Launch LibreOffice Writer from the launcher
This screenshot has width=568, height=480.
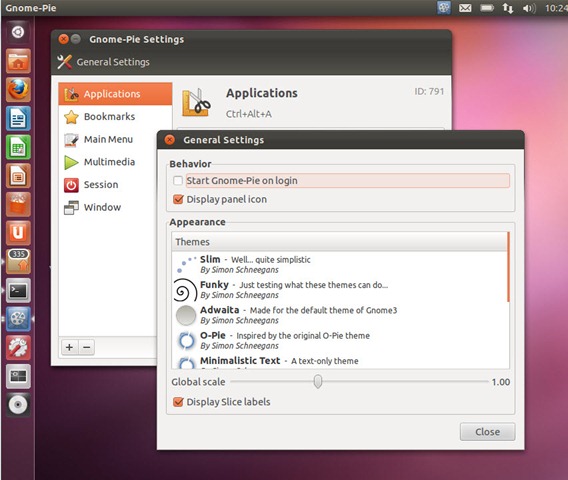click(18, 118)
